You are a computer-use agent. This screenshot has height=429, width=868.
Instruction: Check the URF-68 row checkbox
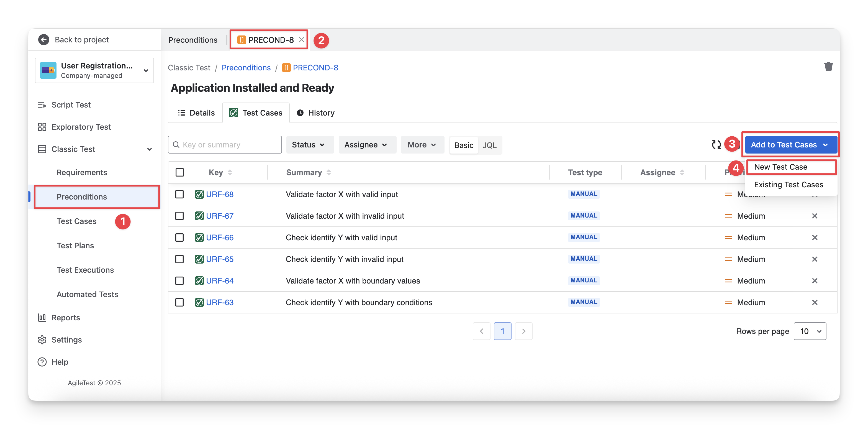tap(179, 194)
